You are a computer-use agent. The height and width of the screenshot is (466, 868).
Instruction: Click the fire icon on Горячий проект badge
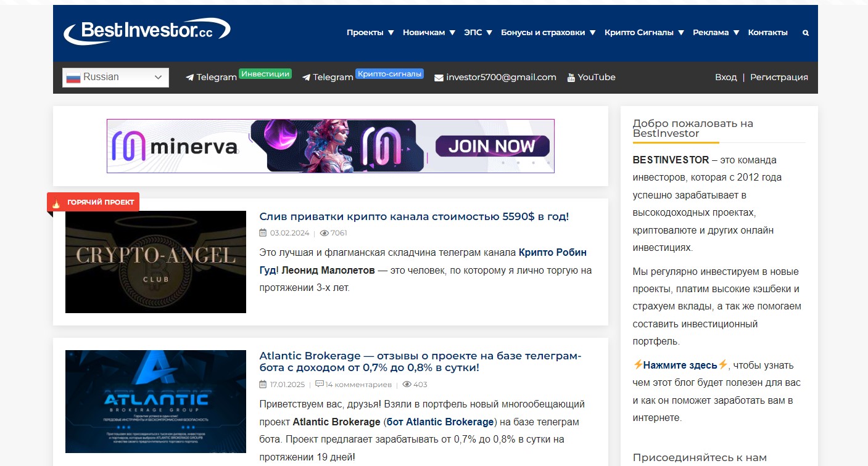click(56, 203)
